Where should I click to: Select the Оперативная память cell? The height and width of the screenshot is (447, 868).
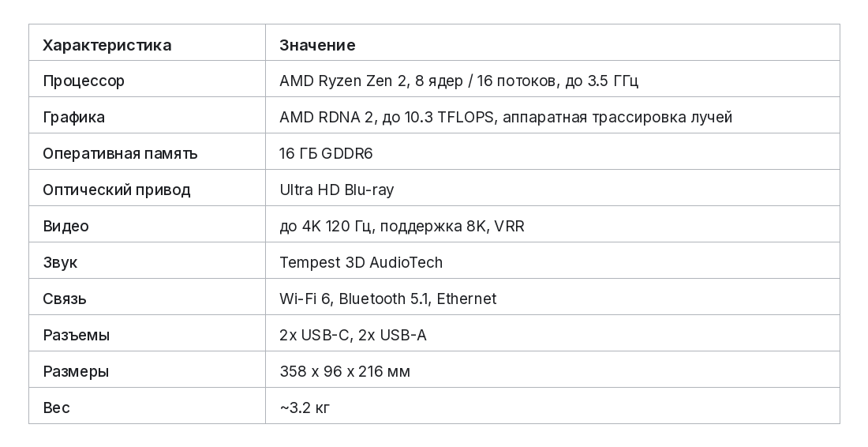pos(120,153)
